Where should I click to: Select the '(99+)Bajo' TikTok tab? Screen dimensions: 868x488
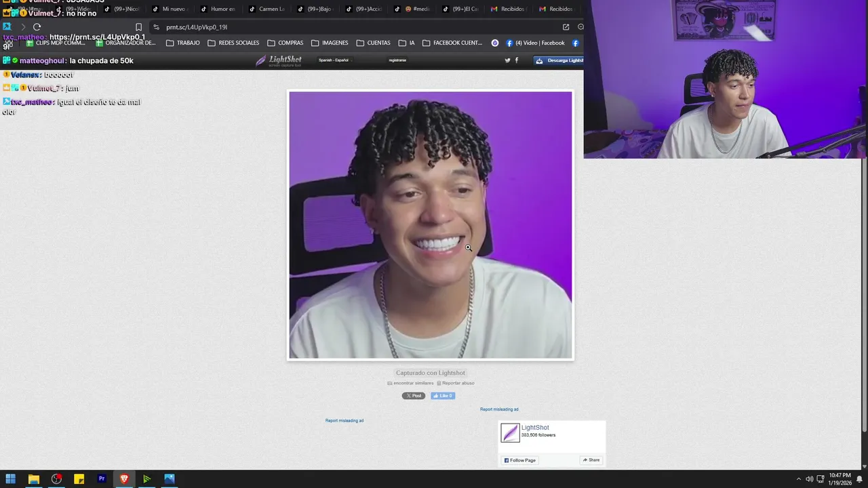(315, 9)
